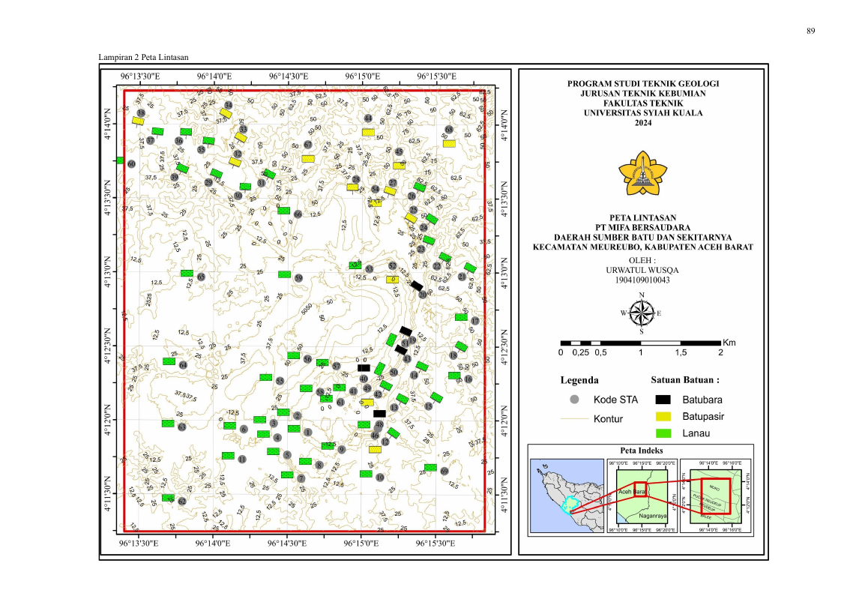Click the 'Satuan Batuan :' heading

coord(685,380)
